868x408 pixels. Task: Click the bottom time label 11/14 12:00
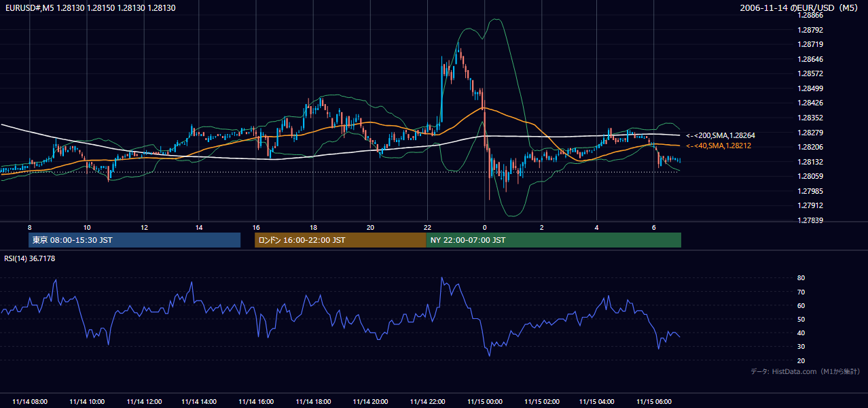[x=143, y=402]
